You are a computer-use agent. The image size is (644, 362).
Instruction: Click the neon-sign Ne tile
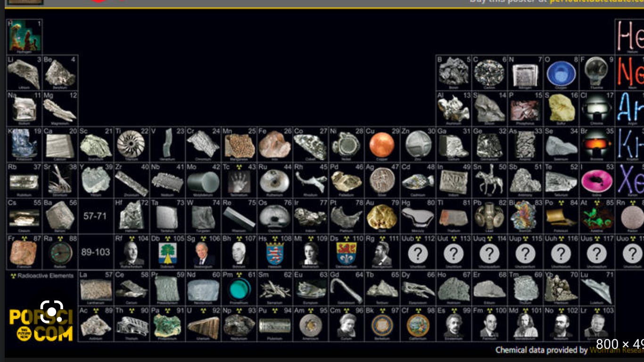630,73
